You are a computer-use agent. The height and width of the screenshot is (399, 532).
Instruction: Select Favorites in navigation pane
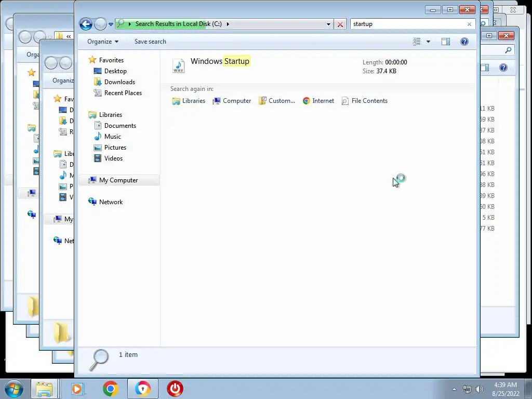[111, 60]
